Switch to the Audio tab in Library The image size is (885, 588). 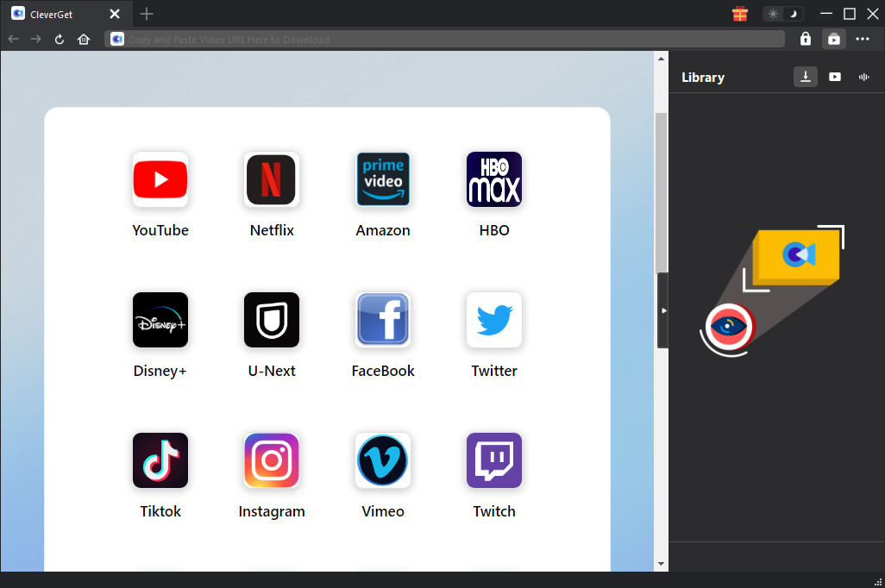[863, 77]
